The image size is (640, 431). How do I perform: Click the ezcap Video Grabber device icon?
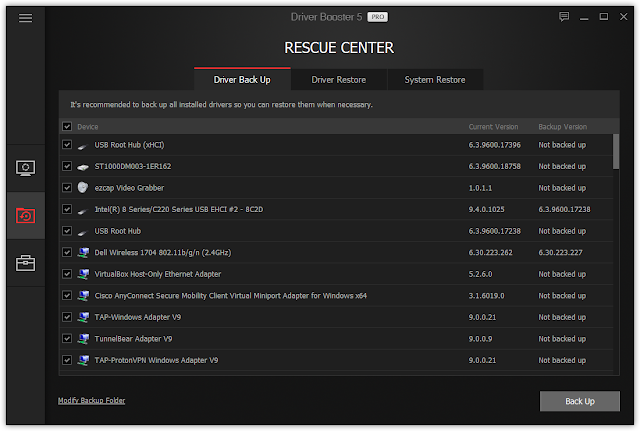pyautogui.click(x=83, y=188)
